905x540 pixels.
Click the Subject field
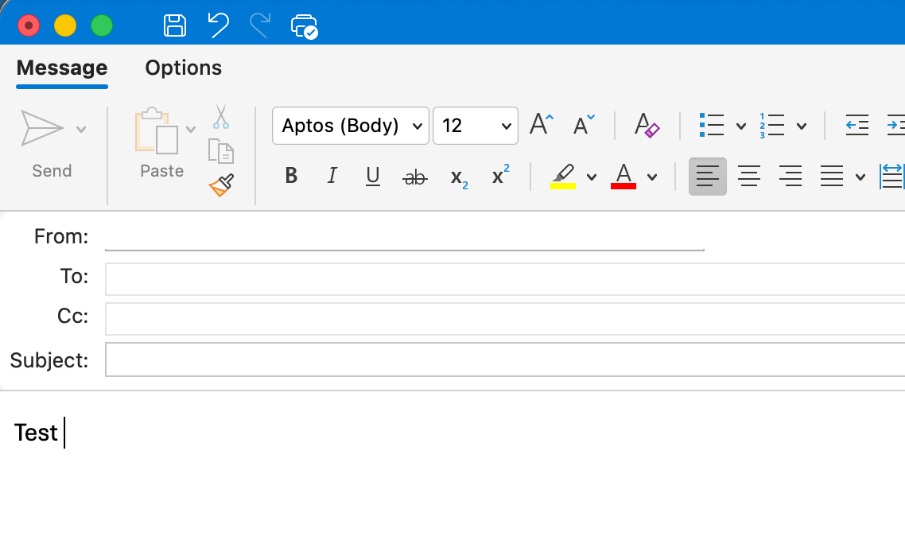[x=505, y=359]
